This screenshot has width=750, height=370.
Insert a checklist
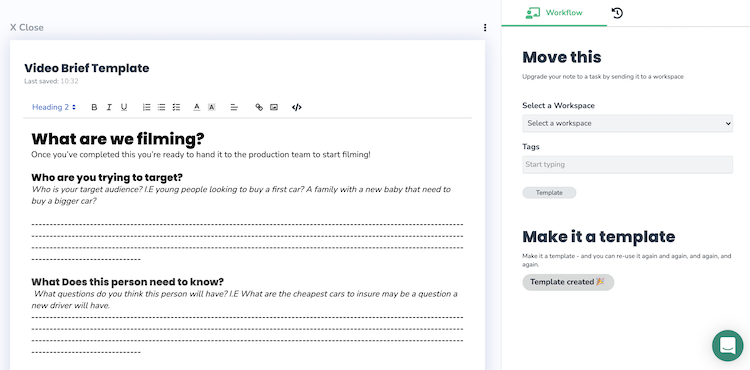(x=176, y=108)
